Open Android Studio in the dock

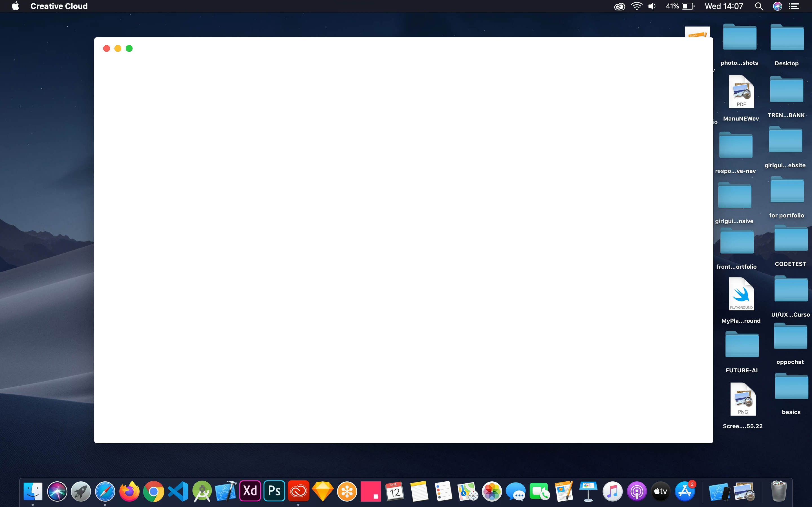pos(202,491)
